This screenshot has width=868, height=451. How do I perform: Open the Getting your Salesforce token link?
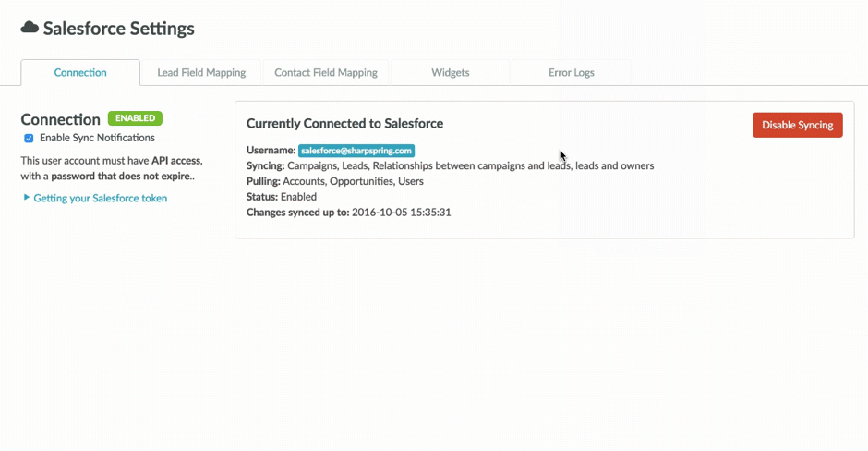pyautogui.click(x=101, y=198)
